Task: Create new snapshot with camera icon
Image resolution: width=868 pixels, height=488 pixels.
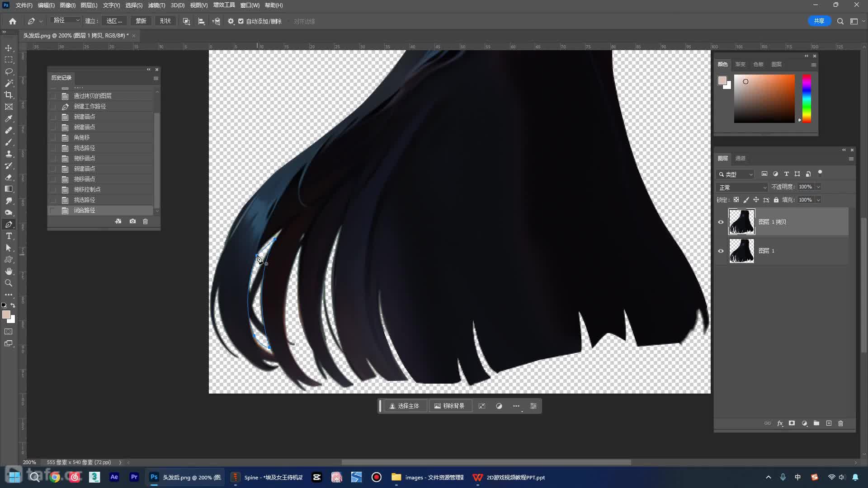Action: [x=132, y=221]
